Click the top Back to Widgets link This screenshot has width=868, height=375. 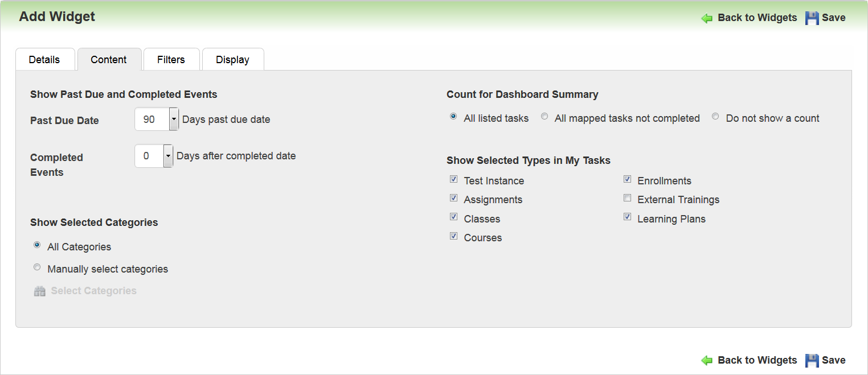pyautogui.click(x=757, y=18)
